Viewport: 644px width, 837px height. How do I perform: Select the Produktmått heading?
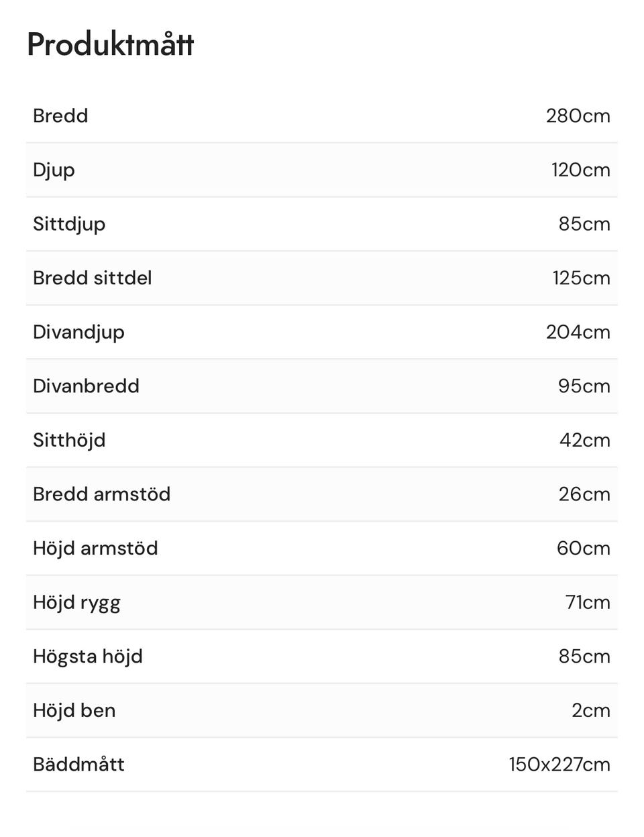coord(111,45)
